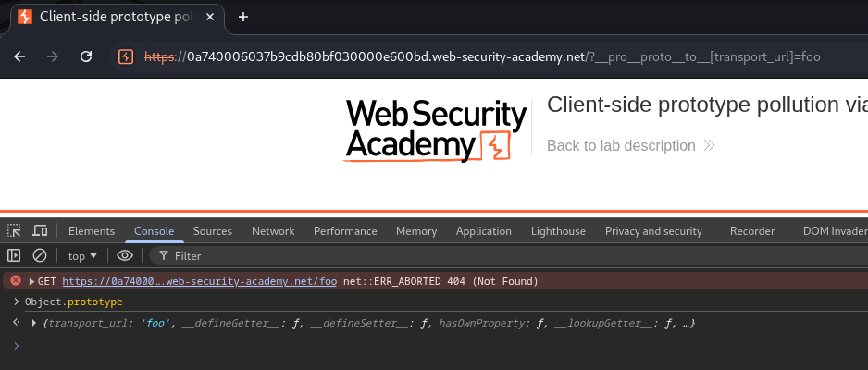Click the Burp site info icon
Viewport: 868px width, 370px height.
point(126,56)
